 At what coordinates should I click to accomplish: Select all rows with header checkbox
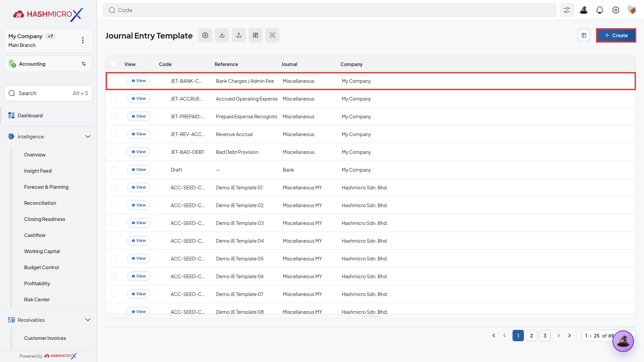click(114, 64)
